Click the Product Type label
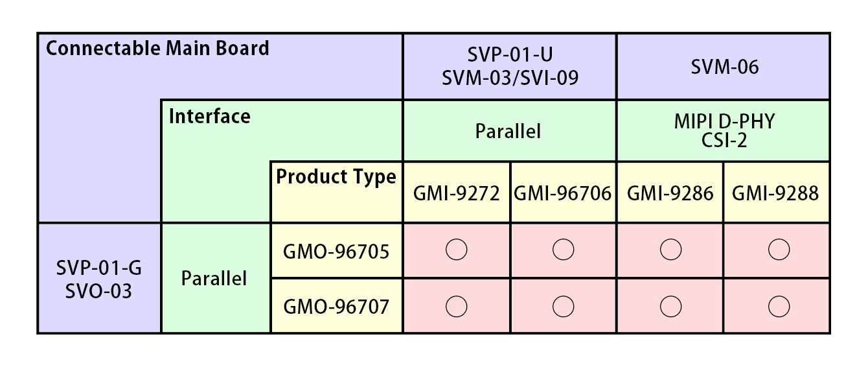The width and height of the screenshot is (868, 389). [x=336, y=177]
